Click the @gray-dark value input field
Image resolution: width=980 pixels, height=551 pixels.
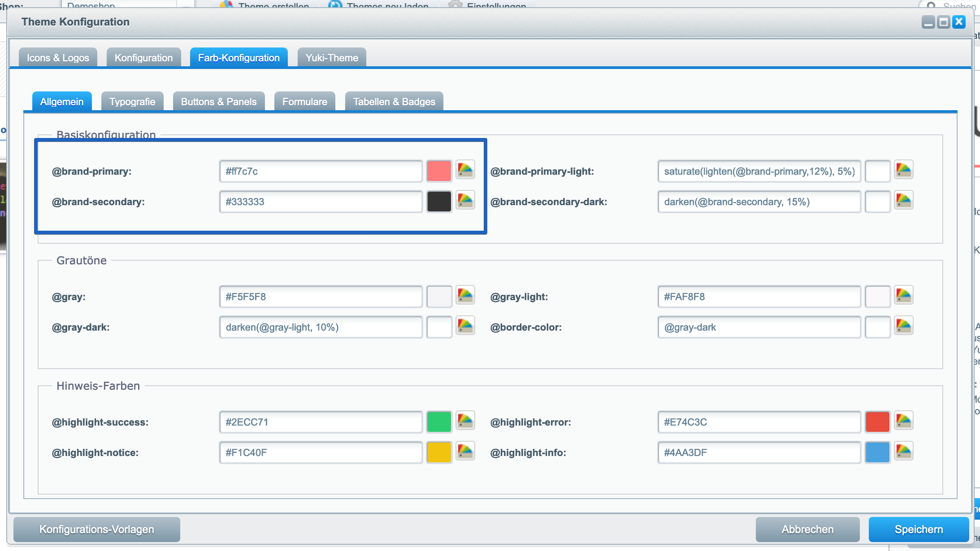click(321, 327)
